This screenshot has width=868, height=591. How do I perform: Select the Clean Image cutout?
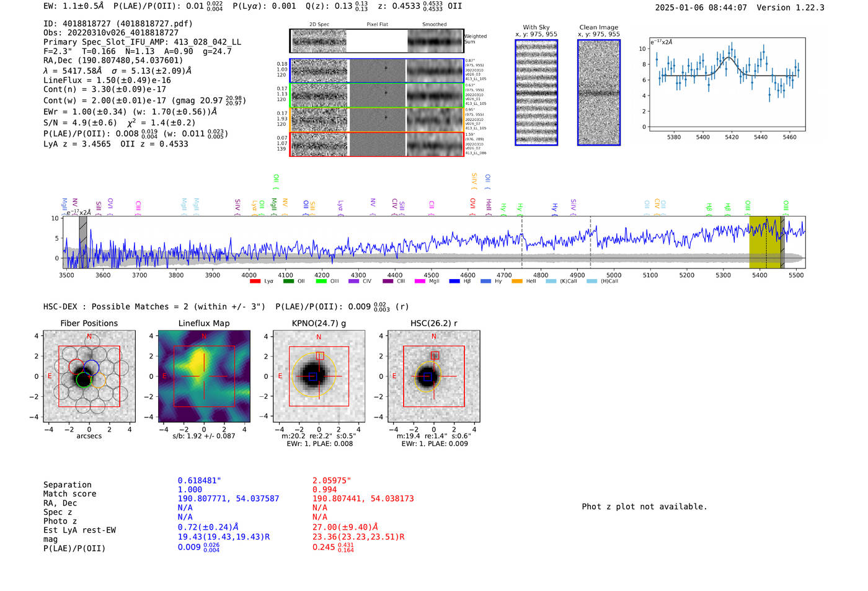[599, 92]
